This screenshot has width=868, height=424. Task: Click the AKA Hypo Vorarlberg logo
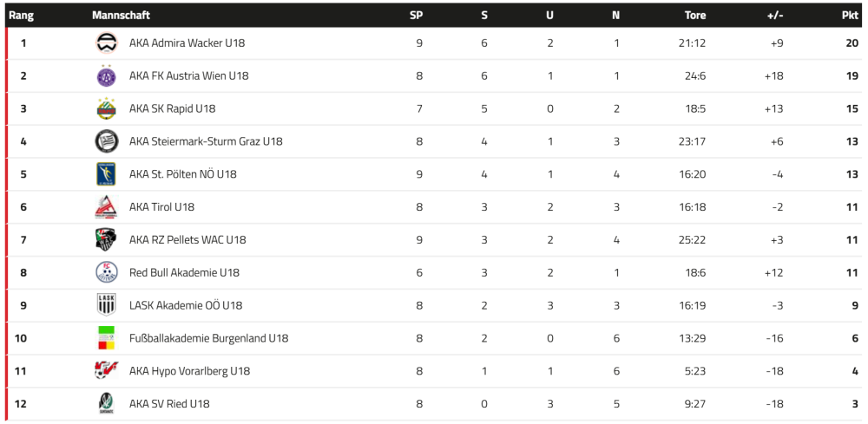pos(106,371)
